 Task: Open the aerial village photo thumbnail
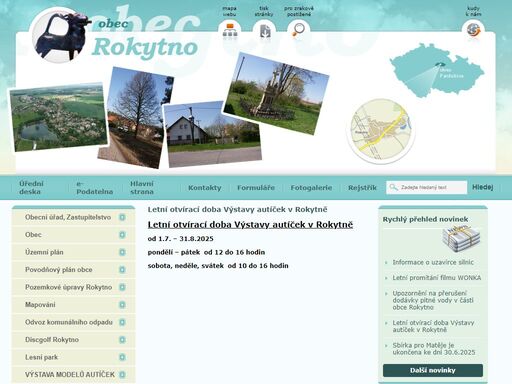coord(58,117)
